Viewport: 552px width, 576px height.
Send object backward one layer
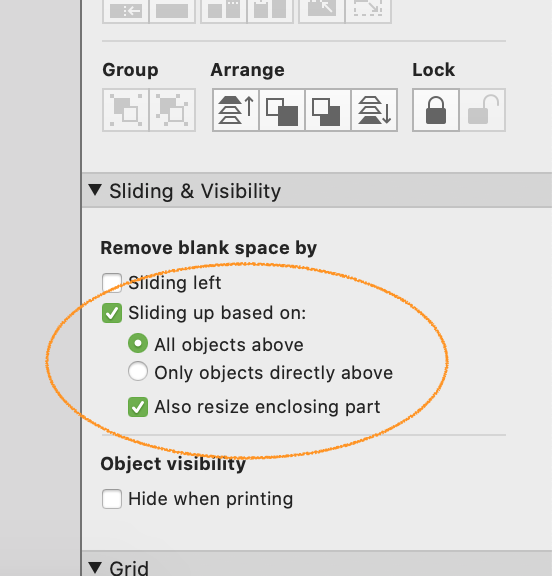pyautogui.click(x=328, y=110)
